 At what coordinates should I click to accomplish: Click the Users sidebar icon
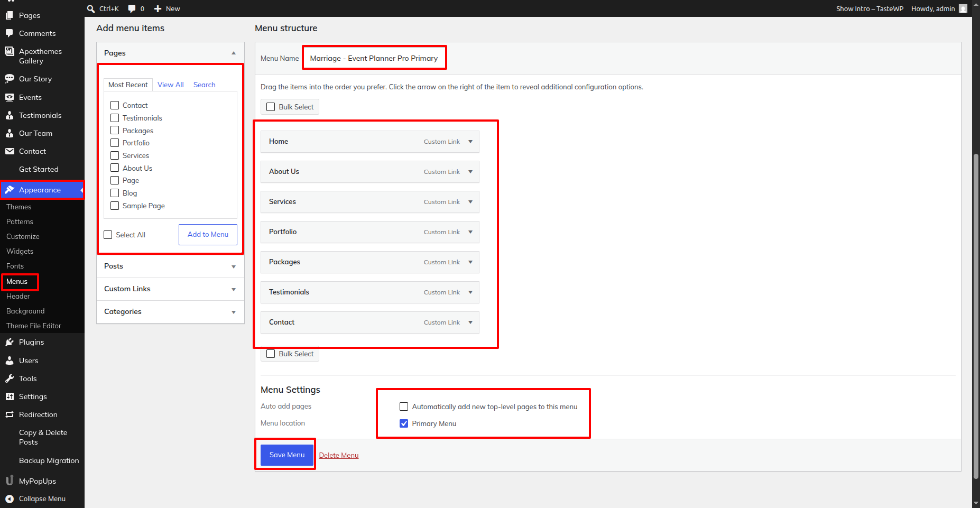pyautogui.click(x=10, y=361)
